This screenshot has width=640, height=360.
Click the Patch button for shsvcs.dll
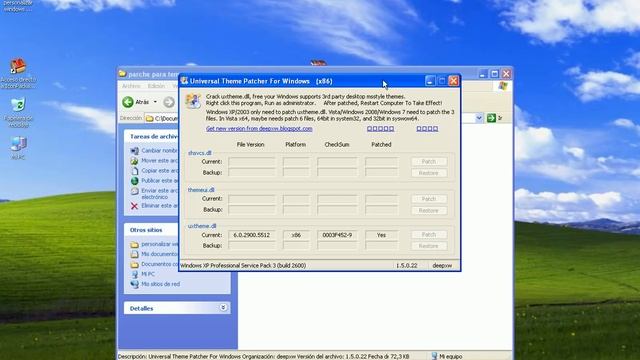pyautogui.click(x=429, y=162)
